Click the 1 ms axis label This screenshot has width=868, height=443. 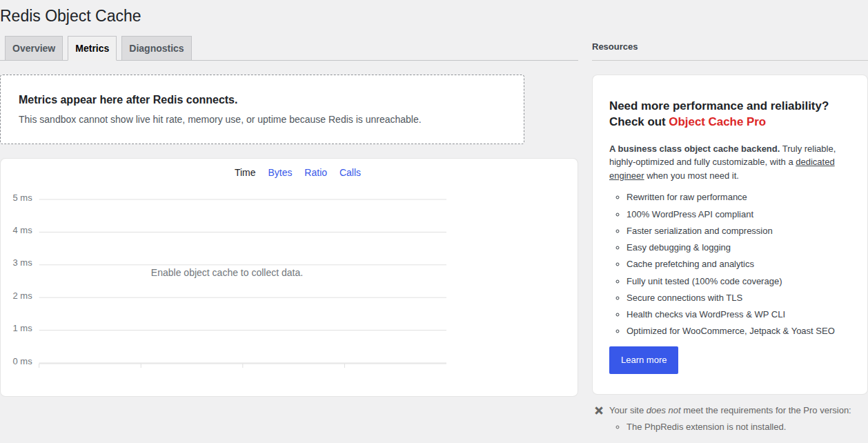(x=23, y=328)
